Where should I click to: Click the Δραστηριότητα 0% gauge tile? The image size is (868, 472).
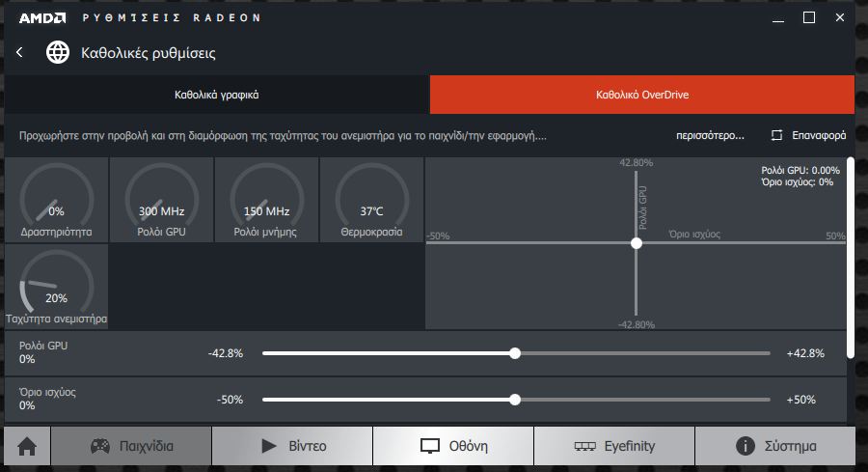tap(57, 200)
